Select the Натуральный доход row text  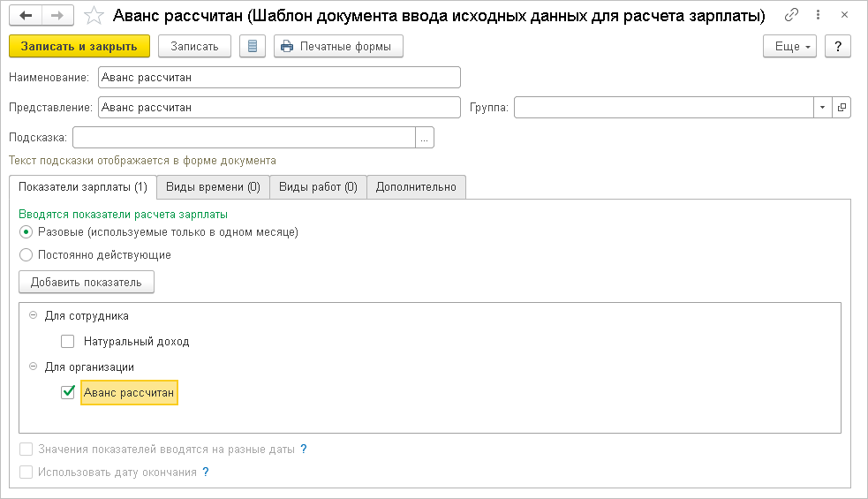tap(136, 342)
